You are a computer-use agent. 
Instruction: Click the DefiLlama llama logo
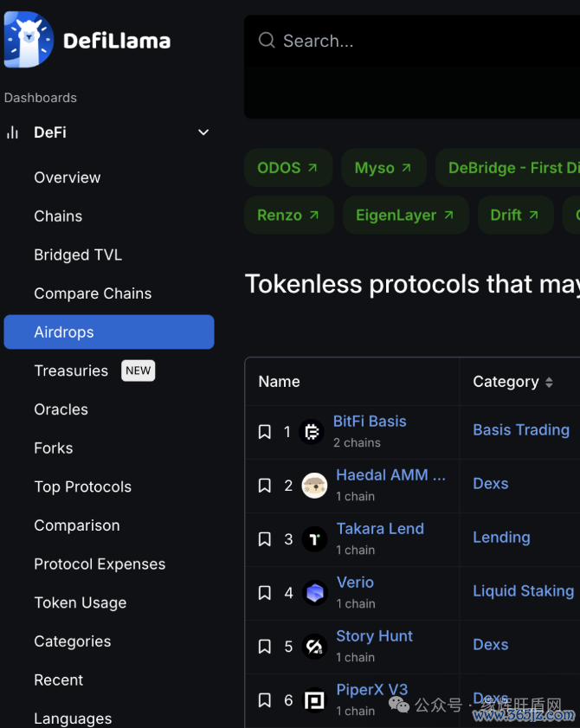29,40
